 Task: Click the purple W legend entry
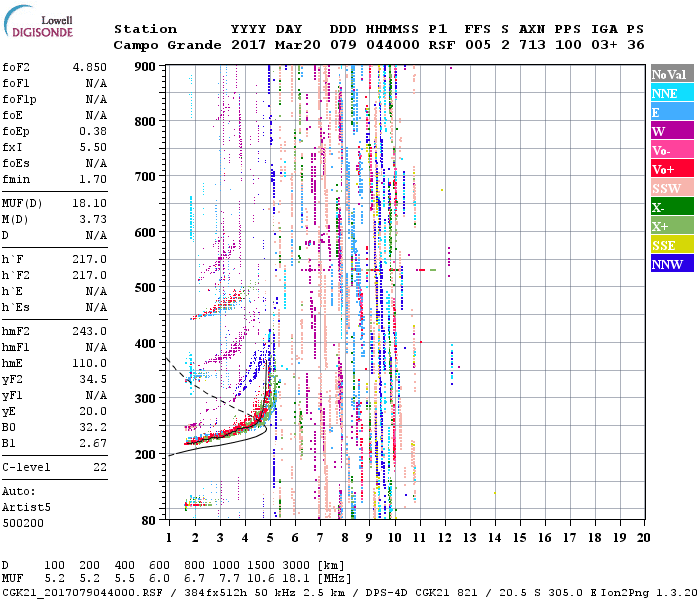click(671, 131)
